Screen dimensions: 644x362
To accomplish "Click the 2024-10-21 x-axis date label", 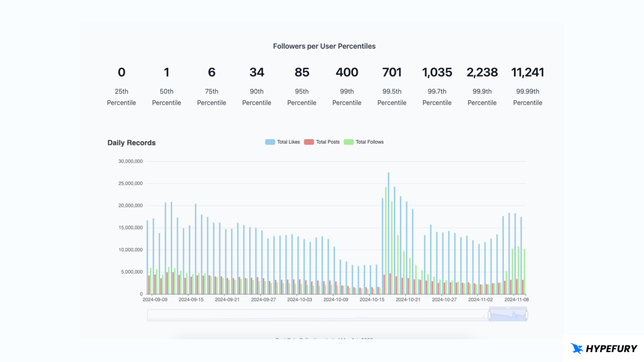I will pos(408,300).
